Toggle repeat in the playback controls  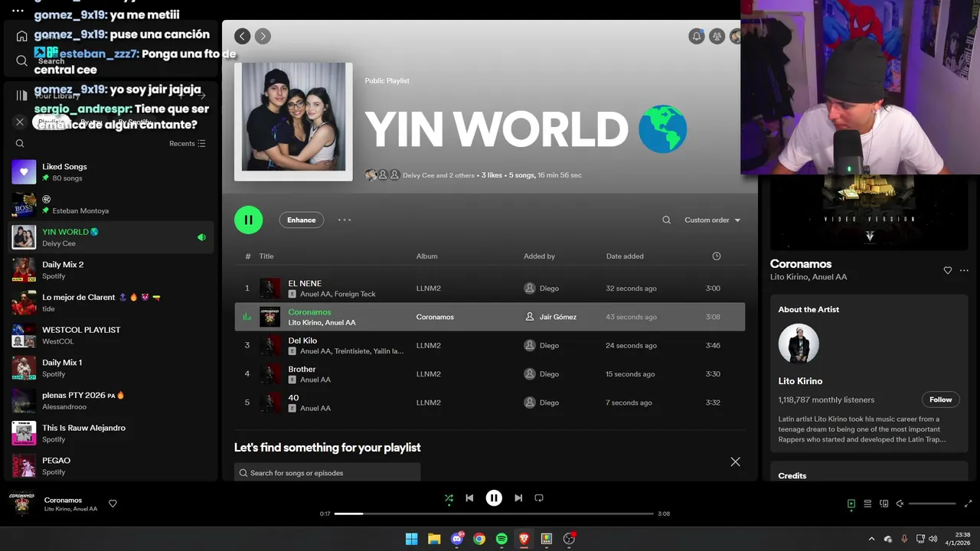pos(539,498)
